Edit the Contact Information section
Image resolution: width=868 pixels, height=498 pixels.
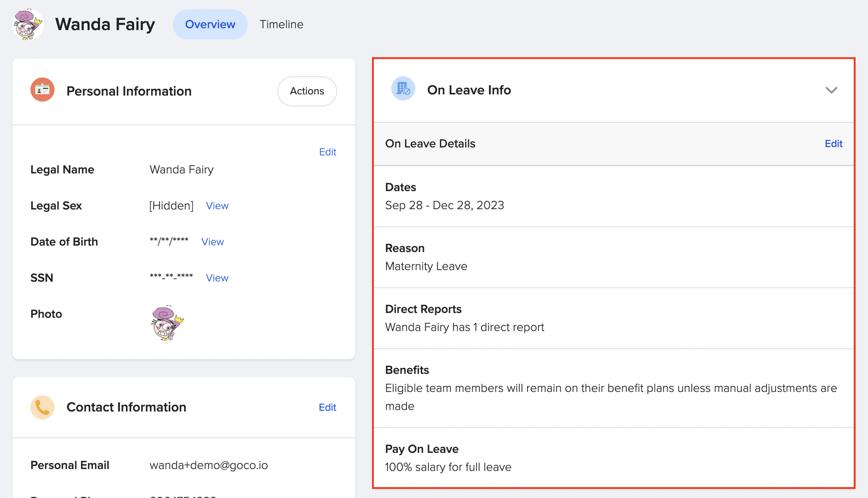[327, 407]
